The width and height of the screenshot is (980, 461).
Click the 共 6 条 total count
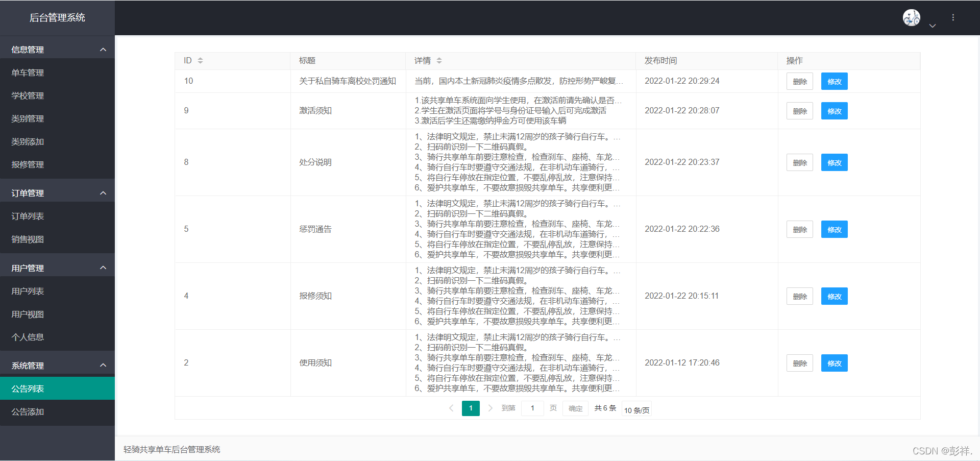tap(605, 408)
